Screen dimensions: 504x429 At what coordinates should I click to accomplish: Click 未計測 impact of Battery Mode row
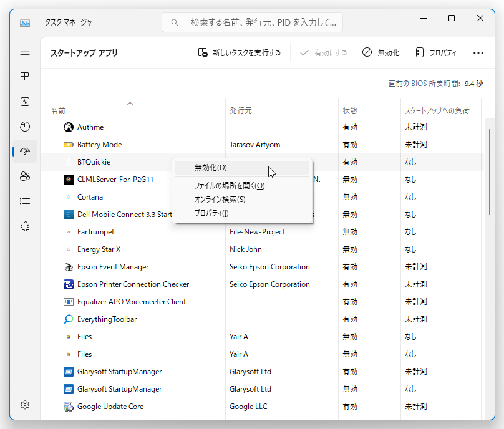tap(416, 145)
